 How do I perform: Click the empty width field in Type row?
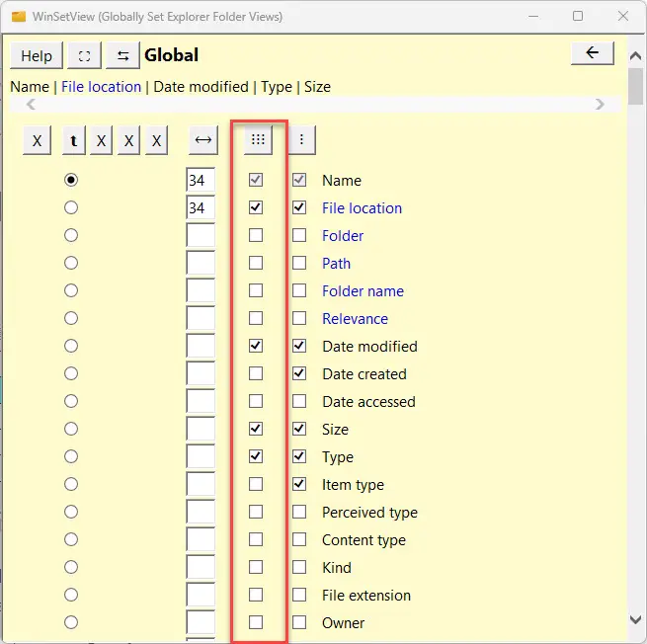pyautogui.click(x=201, y=456)
